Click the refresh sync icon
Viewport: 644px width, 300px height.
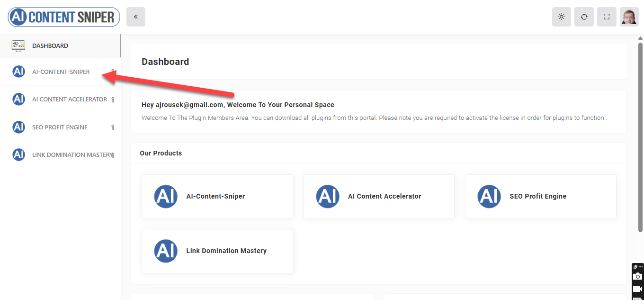tap(584, 17)
